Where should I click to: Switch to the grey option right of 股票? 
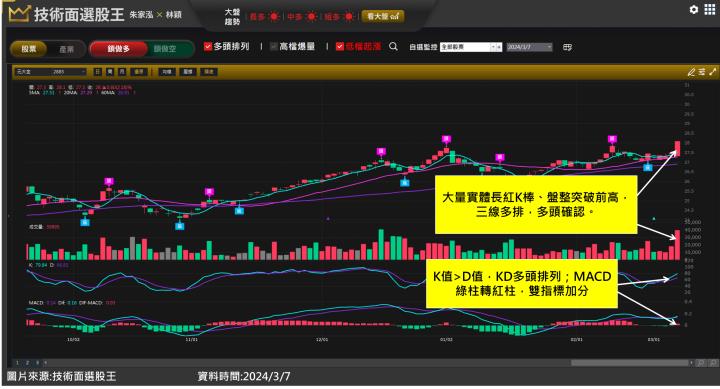pyautogui.click(x=67, y=49)
